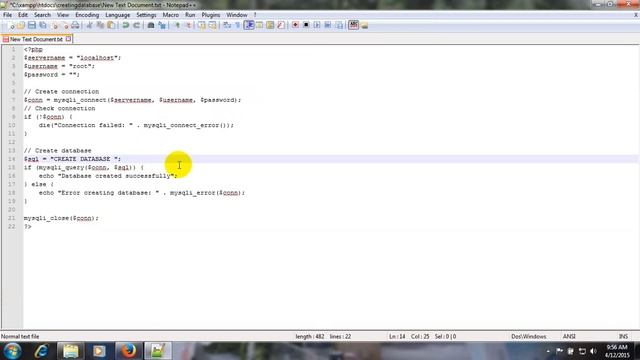
Task: Open the media player taskbar icon
Action: [99, 351]
